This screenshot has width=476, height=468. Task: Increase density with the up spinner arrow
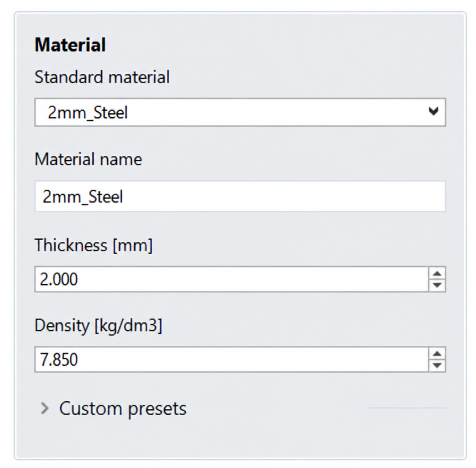(x=437, y=353)
